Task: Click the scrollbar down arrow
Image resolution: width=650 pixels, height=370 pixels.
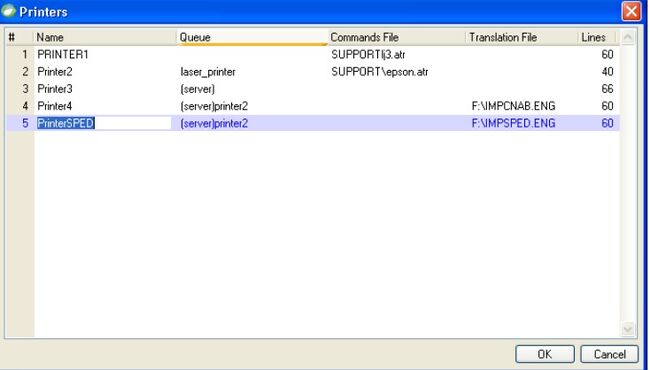Action: click(x=628, y=329)
